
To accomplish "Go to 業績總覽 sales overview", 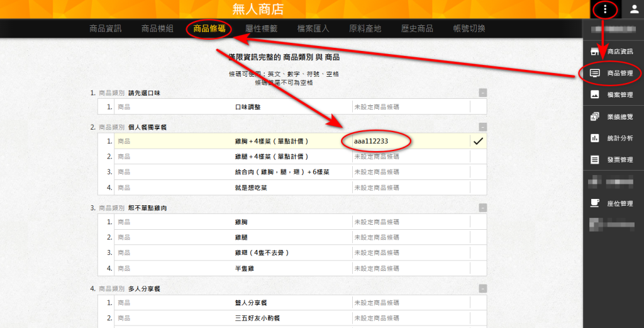I will (613, 116).
